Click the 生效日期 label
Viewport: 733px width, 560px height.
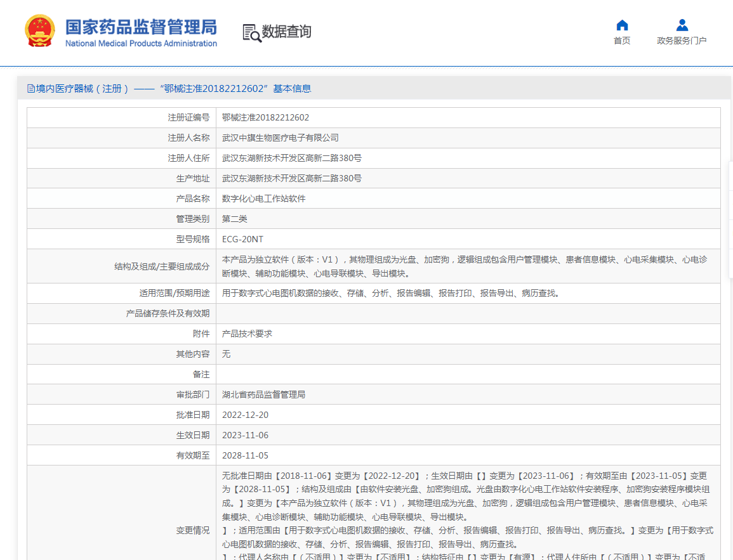click(x=193, y=435)
